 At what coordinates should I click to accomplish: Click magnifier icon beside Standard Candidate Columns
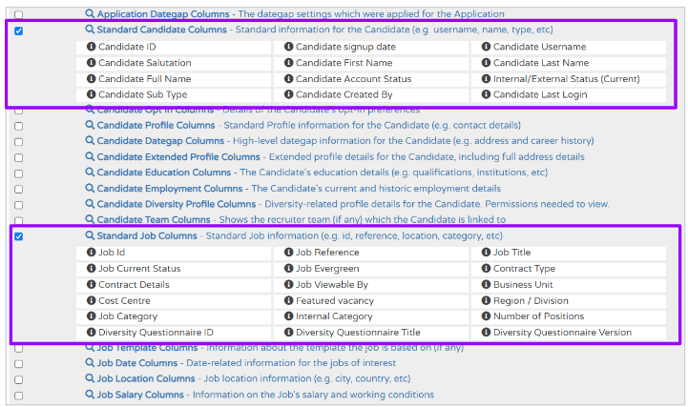[x=90, y=29]
